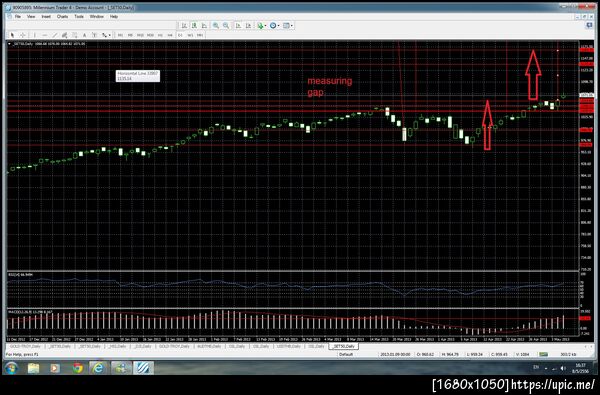
Task: Open the File menu
Action: click(x=18, y=16)
